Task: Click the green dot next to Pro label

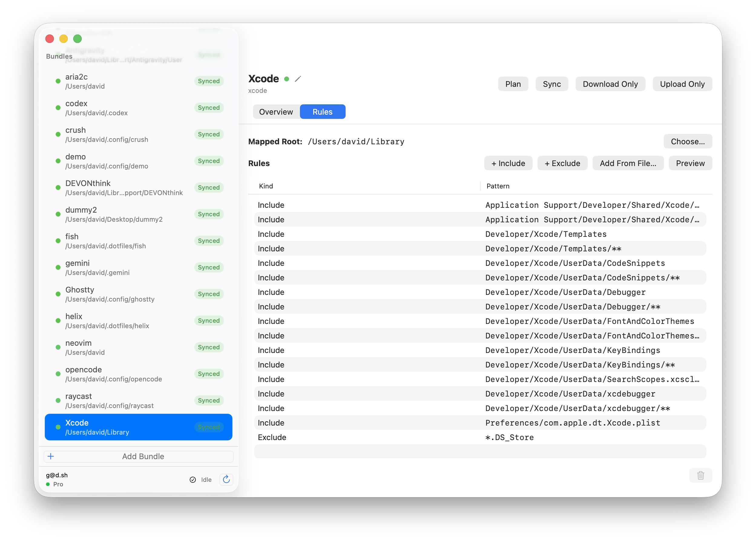Action: click(48, 484)
